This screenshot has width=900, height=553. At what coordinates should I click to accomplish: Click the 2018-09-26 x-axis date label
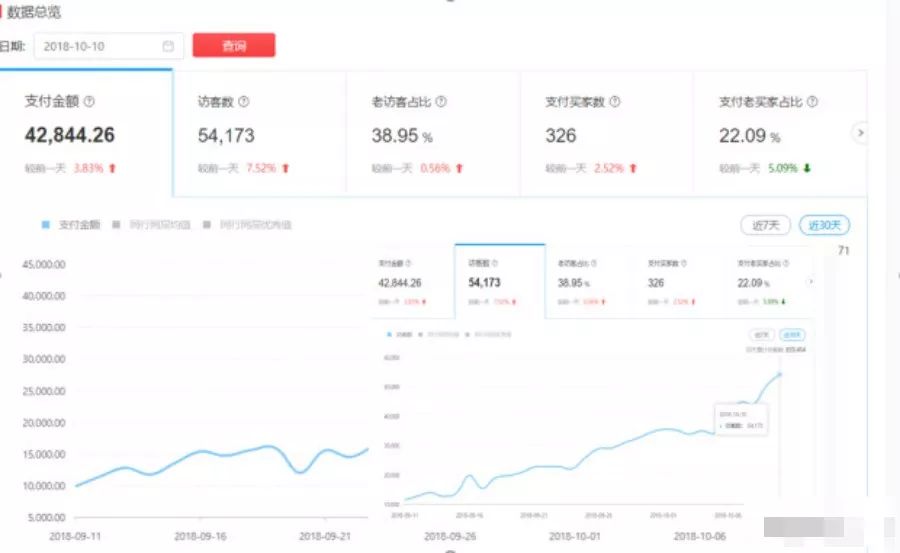tap(450, 536)
